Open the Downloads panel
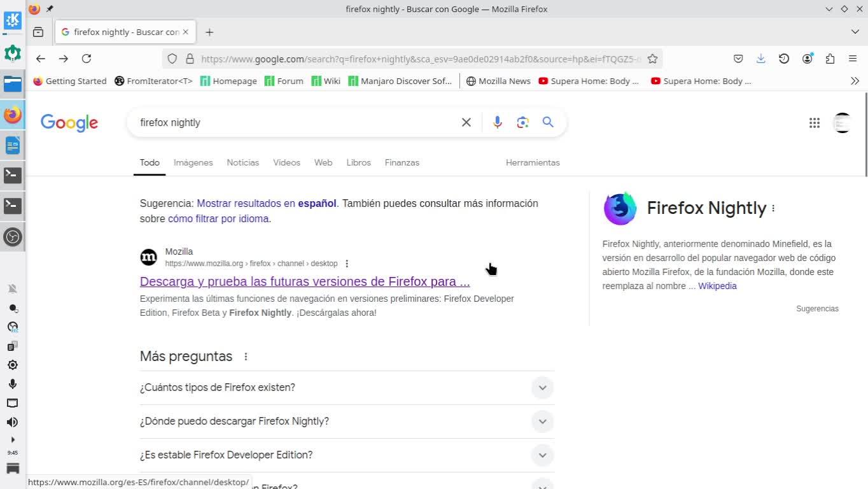Viewport: 868px width, 489px height. click(x=761, y=59)
